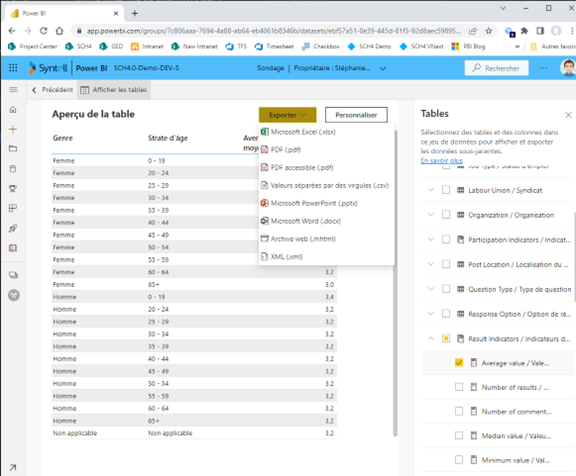Export as Microsoft Word (.docx)
Viewport: 576px width, 476px height.
tap(327, 221)
